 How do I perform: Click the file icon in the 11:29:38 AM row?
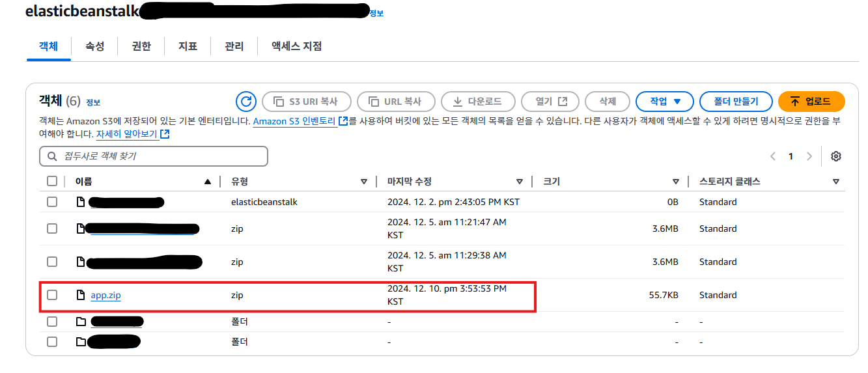click(x=81, y=262)
